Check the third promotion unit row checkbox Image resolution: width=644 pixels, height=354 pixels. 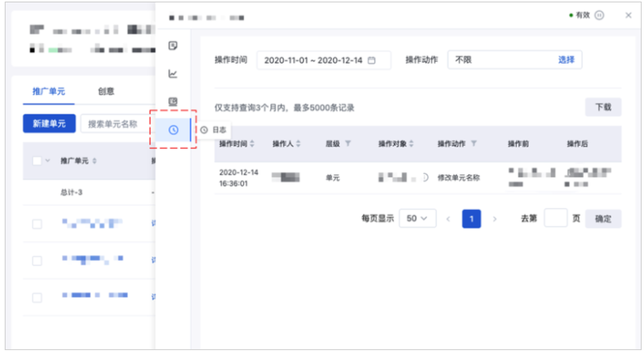(x=37, y=298)
